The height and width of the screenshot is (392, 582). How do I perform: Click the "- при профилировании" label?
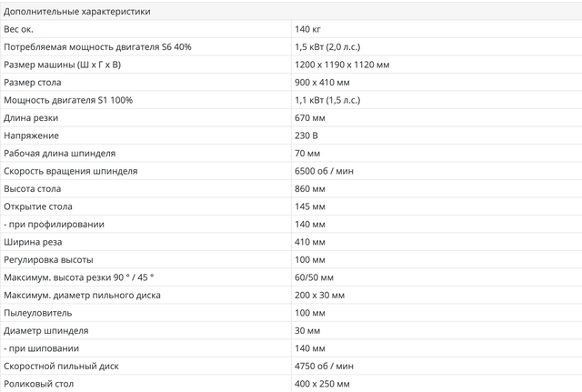tap(55, 224)
